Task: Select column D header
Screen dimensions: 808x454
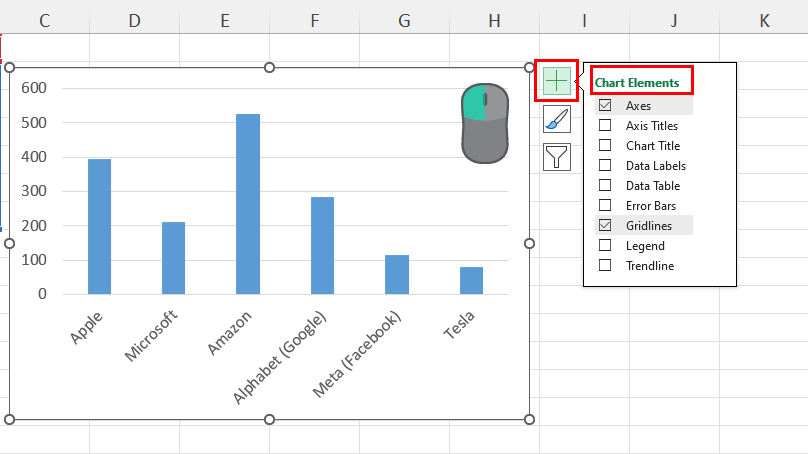Action: click(134, 21)
